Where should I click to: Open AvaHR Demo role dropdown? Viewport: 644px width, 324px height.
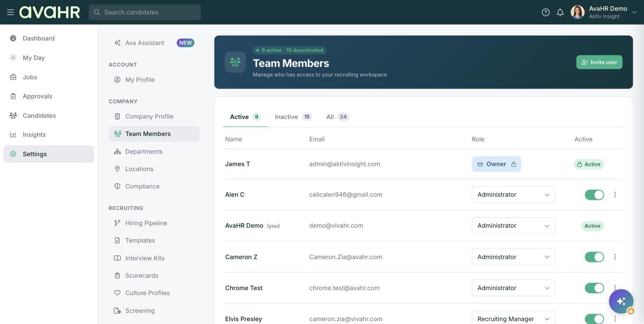[x=513, y=226]
